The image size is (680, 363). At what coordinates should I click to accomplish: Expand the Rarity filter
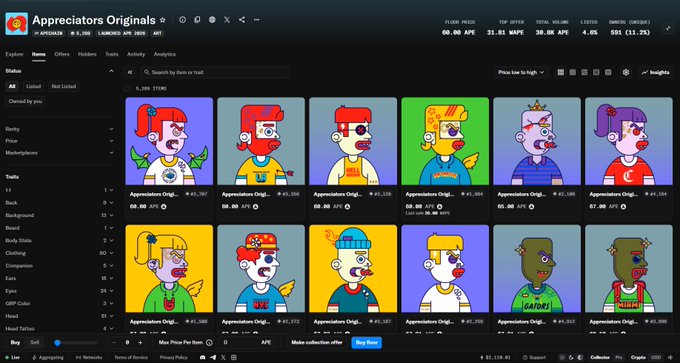click(x=59, y=129)
